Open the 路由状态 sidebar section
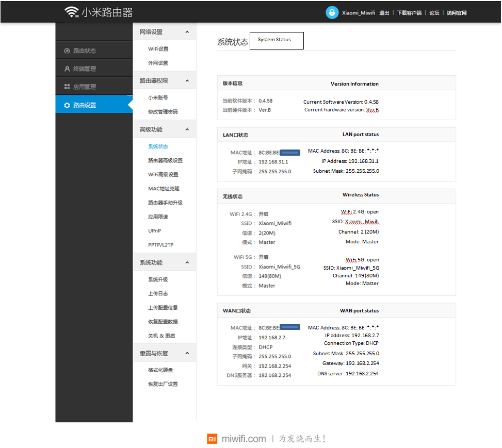502x448 pixels. tap(94, 51)
